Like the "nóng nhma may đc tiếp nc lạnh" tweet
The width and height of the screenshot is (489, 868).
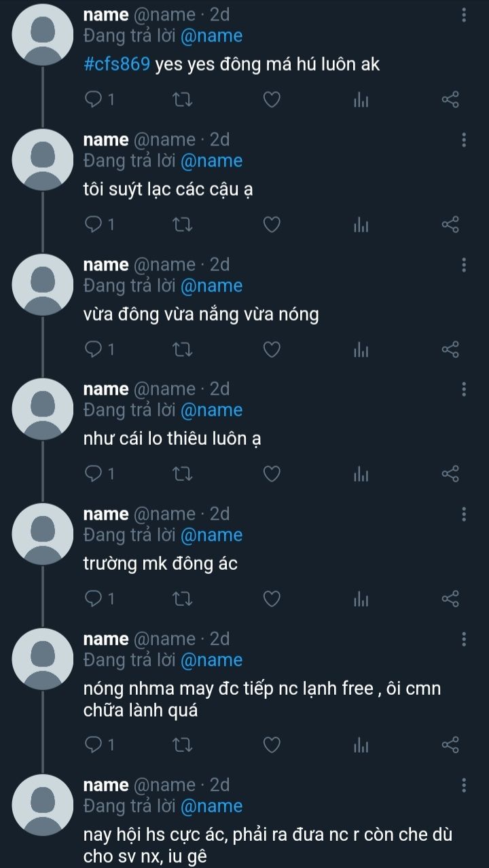[x=272, y=745]
